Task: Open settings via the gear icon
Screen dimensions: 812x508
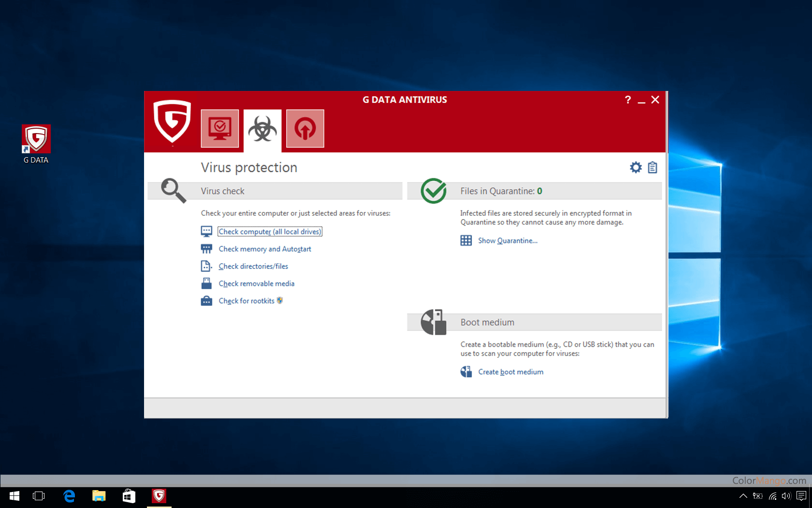Action: (x=636, y=167)
